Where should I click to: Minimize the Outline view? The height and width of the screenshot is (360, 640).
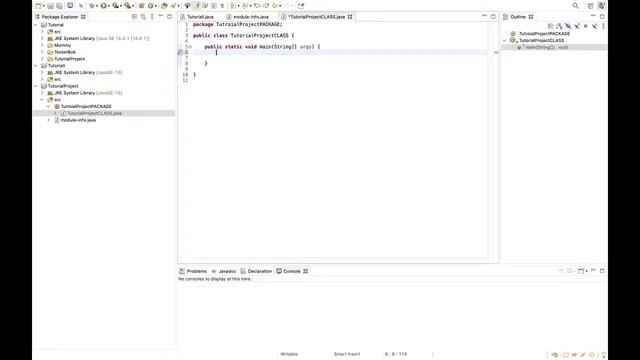coord(593,16)
